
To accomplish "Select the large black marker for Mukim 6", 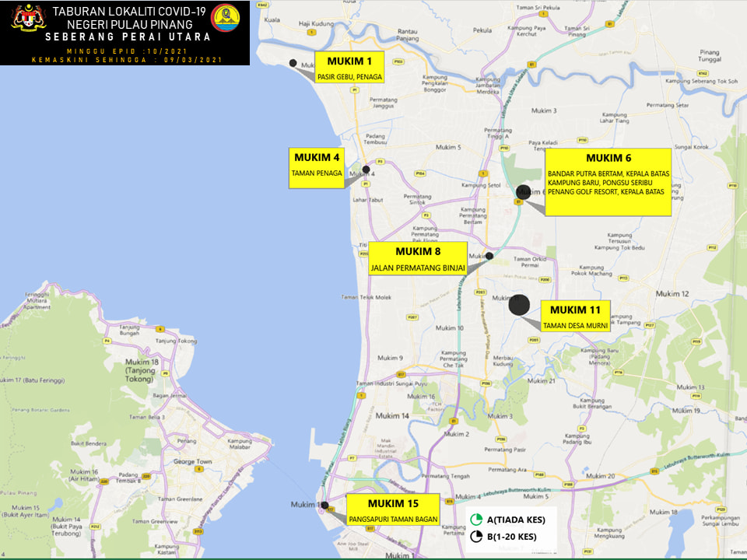I will (x=523, y=191).
